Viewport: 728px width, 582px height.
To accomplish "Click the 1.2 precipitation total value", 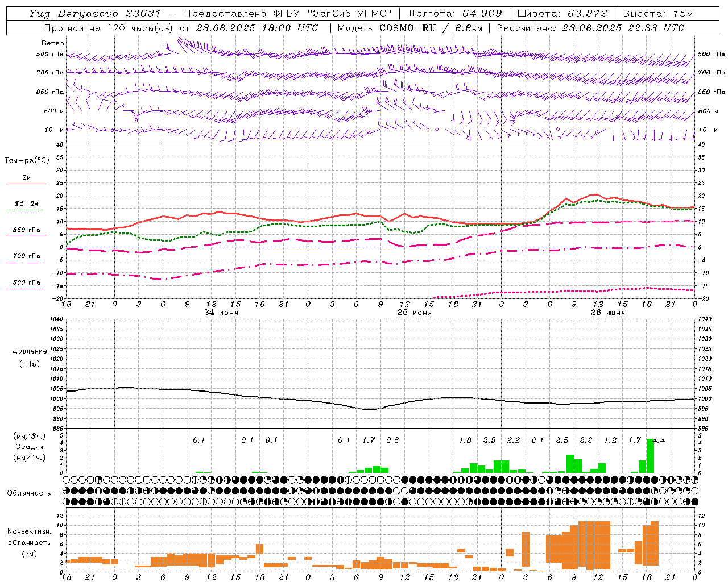I will point(610,440).
